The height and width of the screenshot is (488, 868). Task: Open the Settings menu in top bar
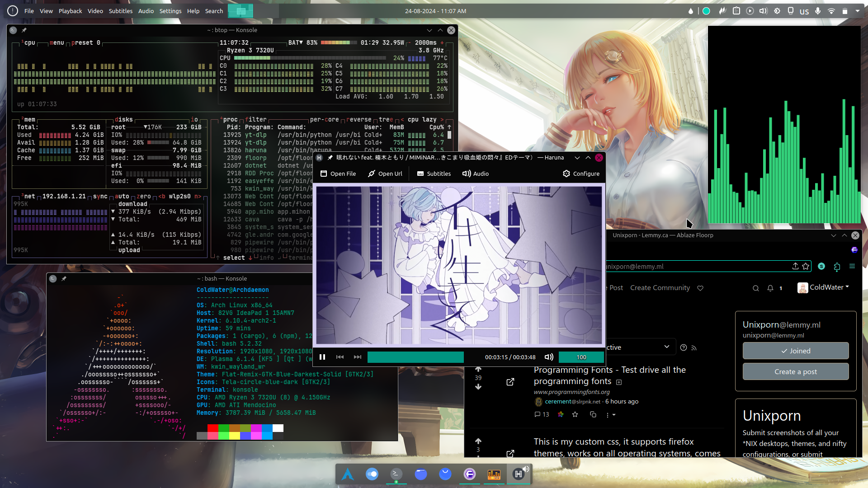[170, 11]
